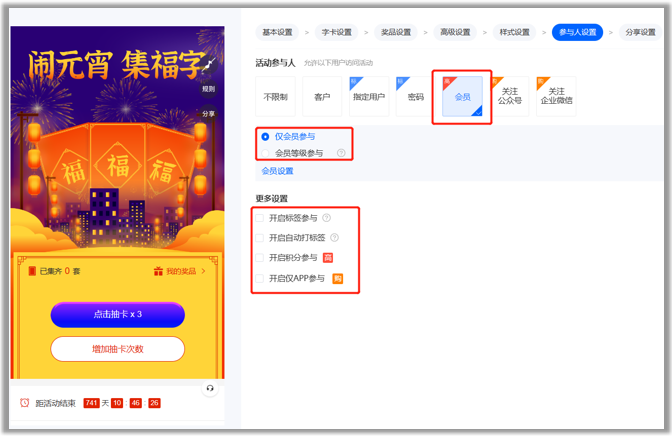Choose the 客户 participant option
The width and height of the screenshot is (672, 436).
coord(322,96)
